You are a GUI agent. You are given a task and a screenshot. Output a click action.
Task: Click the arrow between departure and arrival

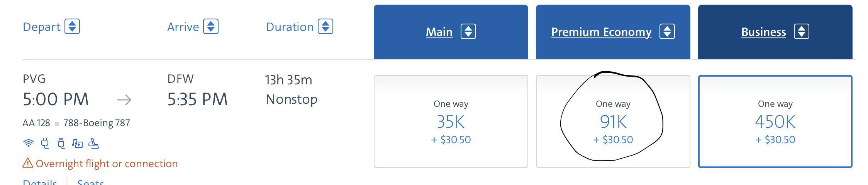[x=124, y=100]
